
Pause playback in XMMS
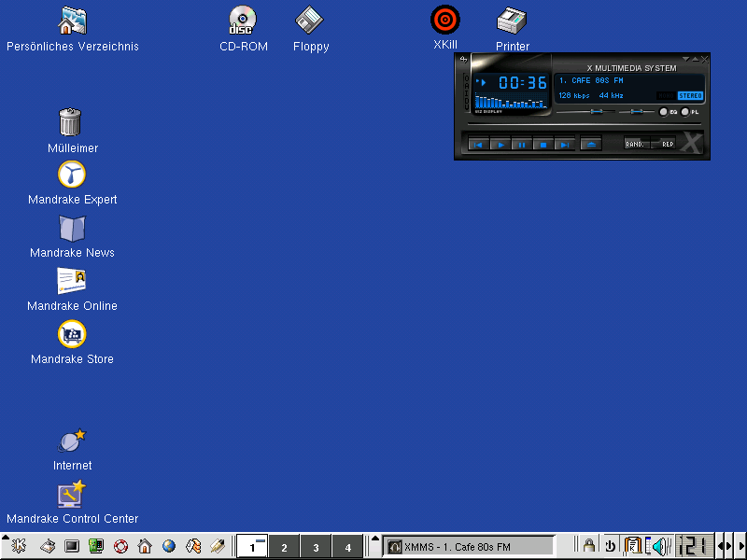tap(522, 145)
